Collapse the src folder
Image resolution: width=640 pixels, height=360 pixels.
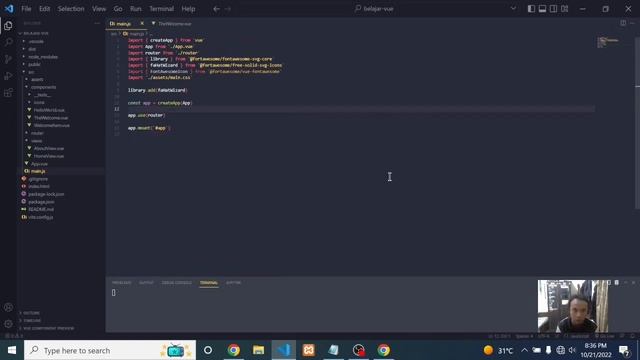click(x=31, y=72)
